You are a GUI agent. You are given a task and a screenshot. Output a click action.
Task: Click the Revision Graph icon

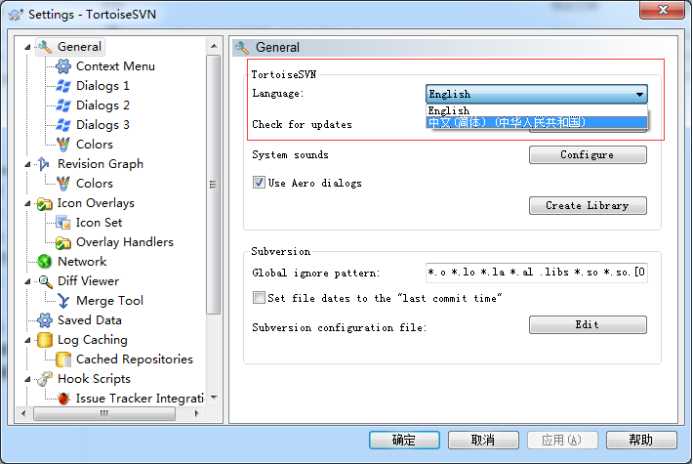44,164
